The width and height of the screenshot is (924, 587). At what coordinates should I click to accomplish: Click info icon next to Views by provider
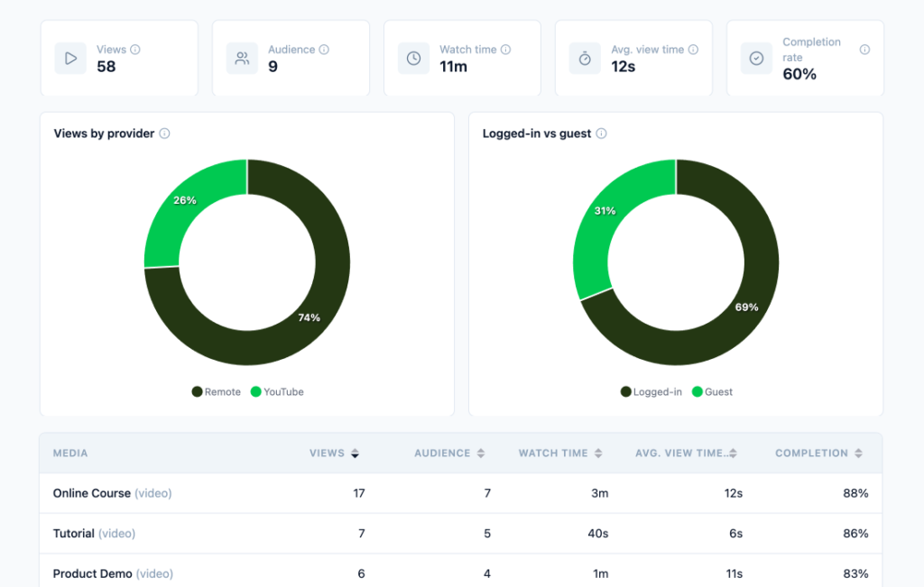pyautogui.click(x=164, y=133)
